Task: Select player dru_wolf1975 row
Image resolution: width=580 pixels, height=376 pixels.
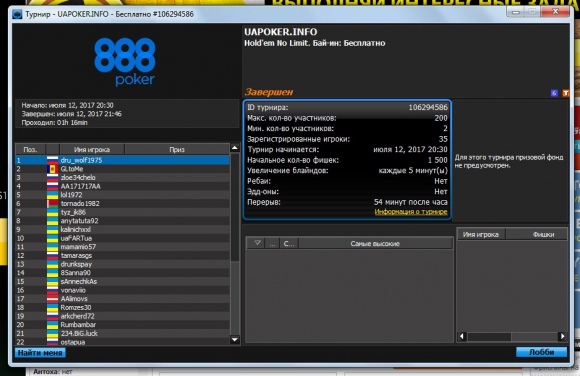Action: point(122,160)
